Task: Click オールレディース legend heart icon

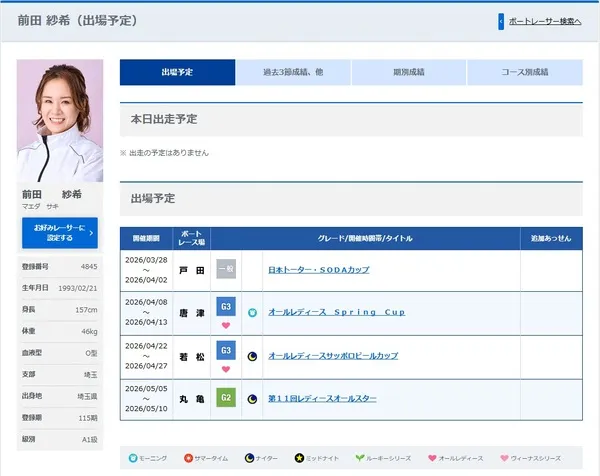Action: point(432,458)
